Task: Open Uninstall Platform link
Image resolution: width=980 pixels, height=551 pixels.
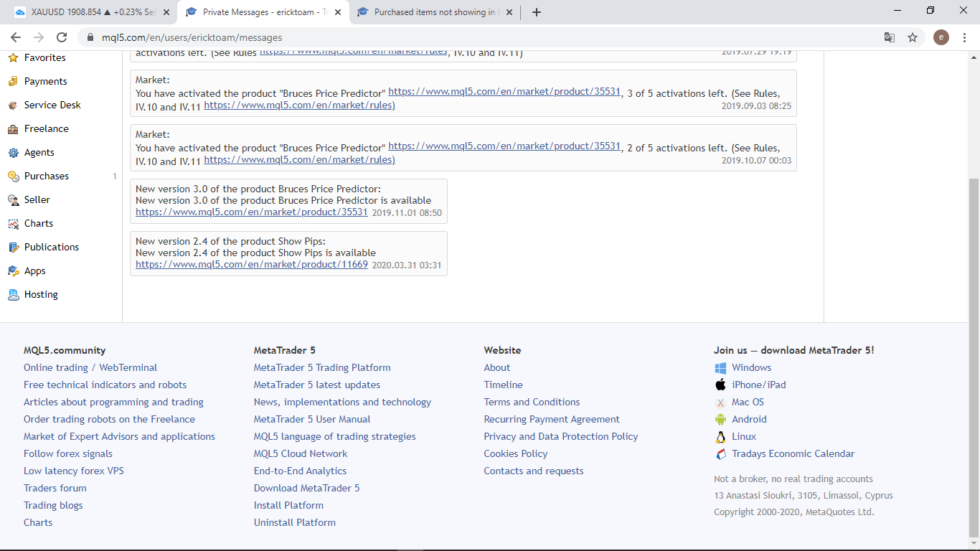Action: point(295,523)
